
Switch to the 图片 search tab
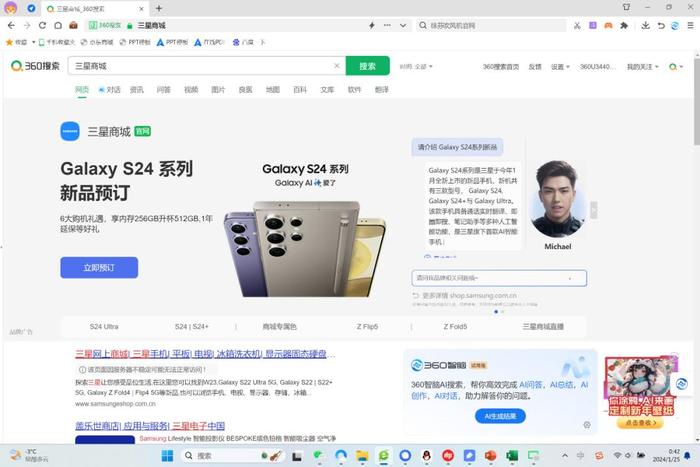(218, 90)
